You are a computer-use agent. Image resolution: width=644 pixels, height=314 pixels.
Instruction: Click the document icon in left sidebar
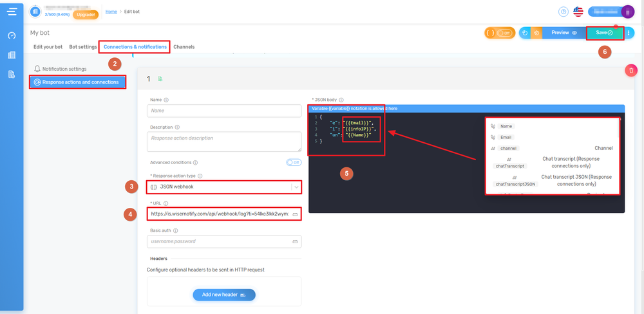(x=12, y=75)
